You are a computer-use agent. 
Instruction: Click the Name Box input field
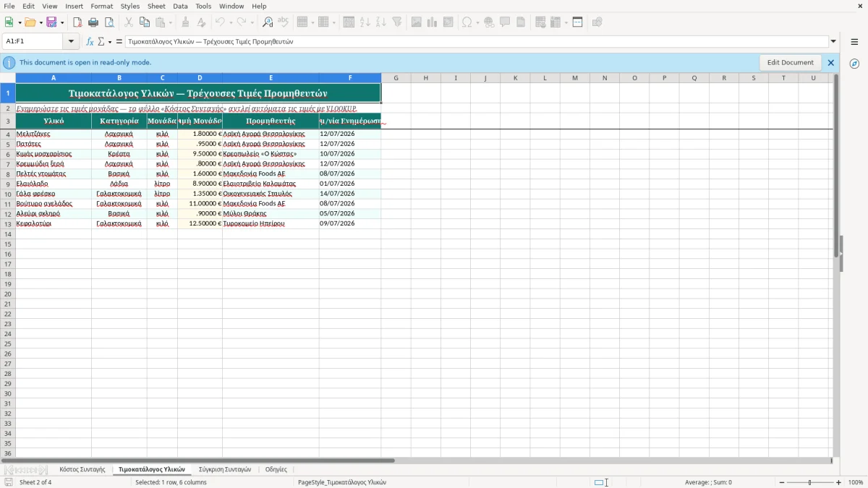[x=33, y=42]
